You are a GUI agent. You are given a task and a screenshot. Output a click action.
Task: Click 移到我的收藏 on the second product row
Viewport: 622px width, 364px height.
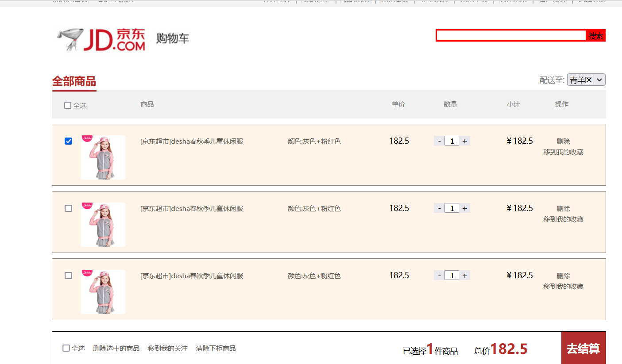pyautogui.click(x=563, y=219)
